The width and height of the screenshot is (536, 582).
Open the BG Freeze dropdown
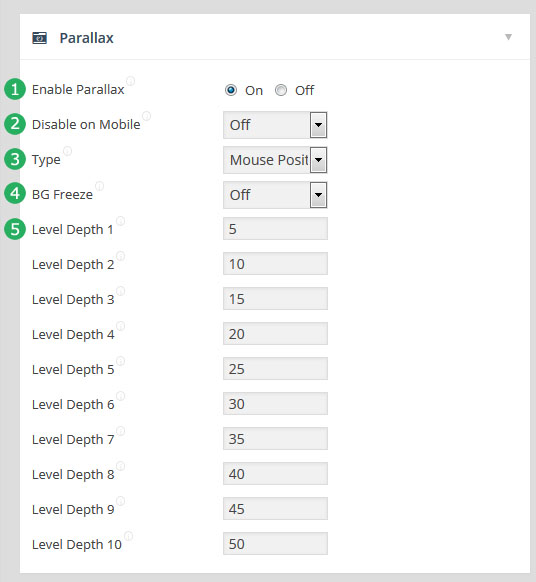point(275,195)
